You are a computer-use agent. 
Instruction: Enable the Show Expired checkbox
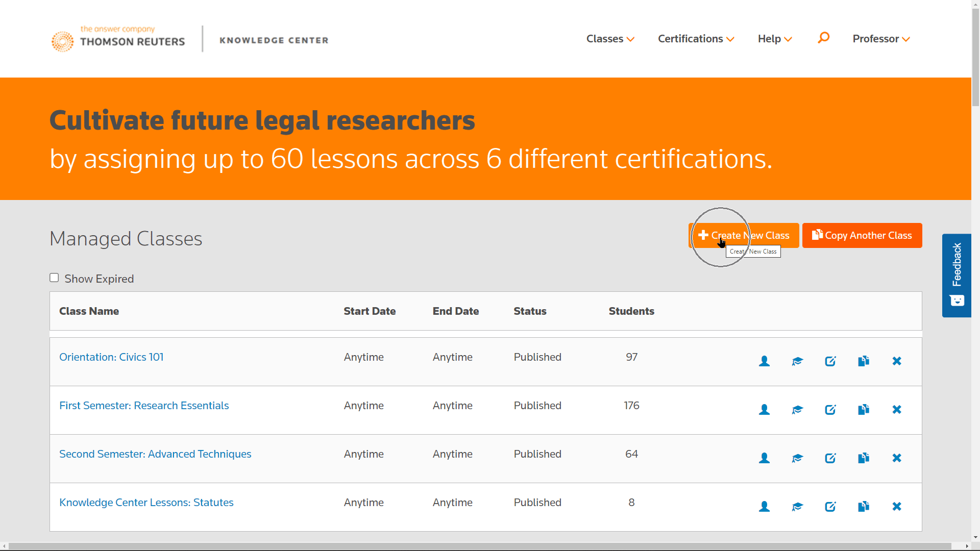click(x=54, y=278)
